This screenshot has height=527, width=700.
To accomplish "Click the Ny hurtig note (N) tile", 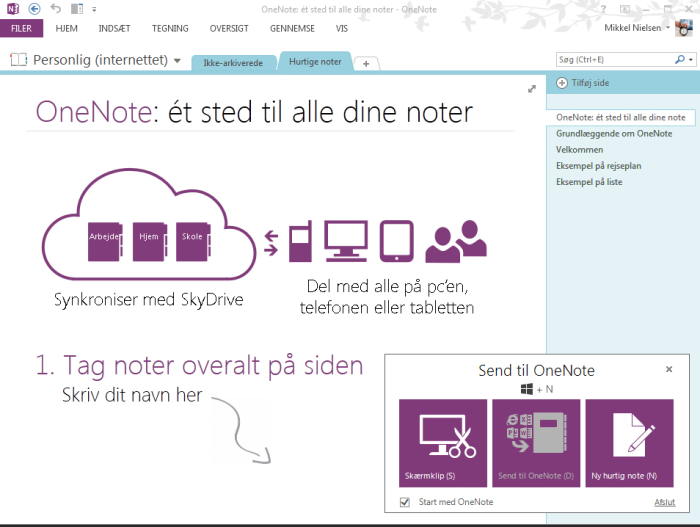I will pos(629,443).
